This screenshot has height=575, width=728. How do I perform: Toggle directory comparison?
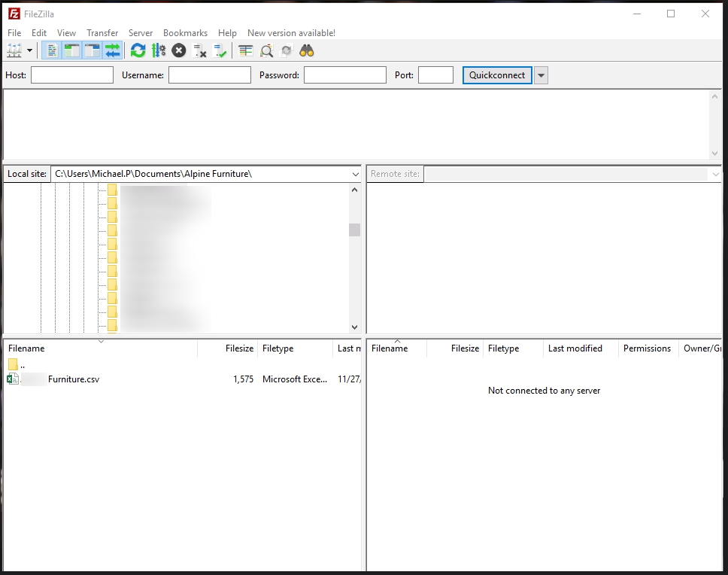click(266, 50)
